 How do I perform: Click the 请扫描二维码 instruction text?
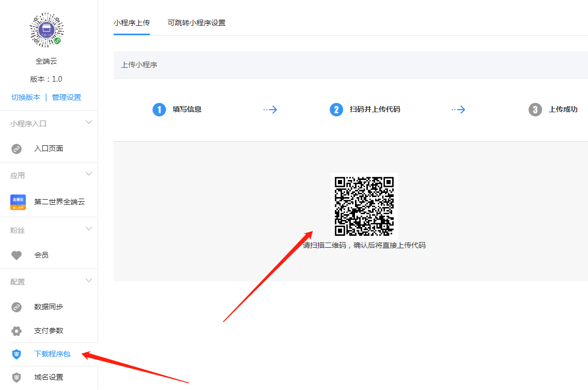click(x=364, y=246)
